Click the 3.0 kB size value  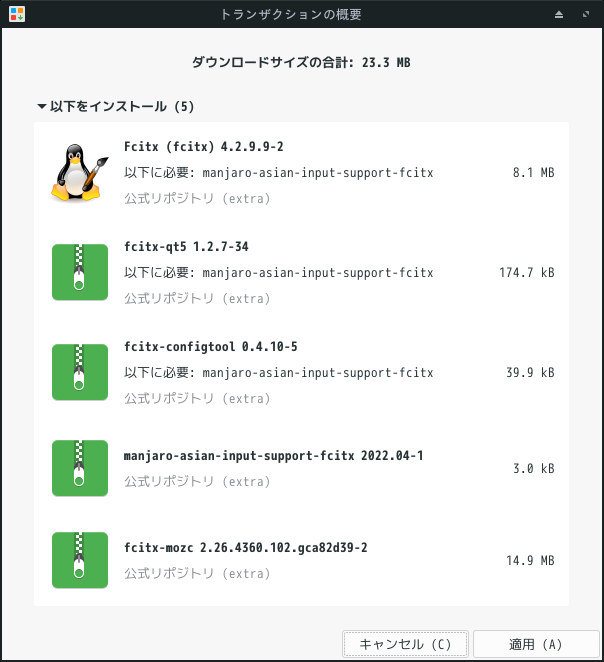click(534, 469)
